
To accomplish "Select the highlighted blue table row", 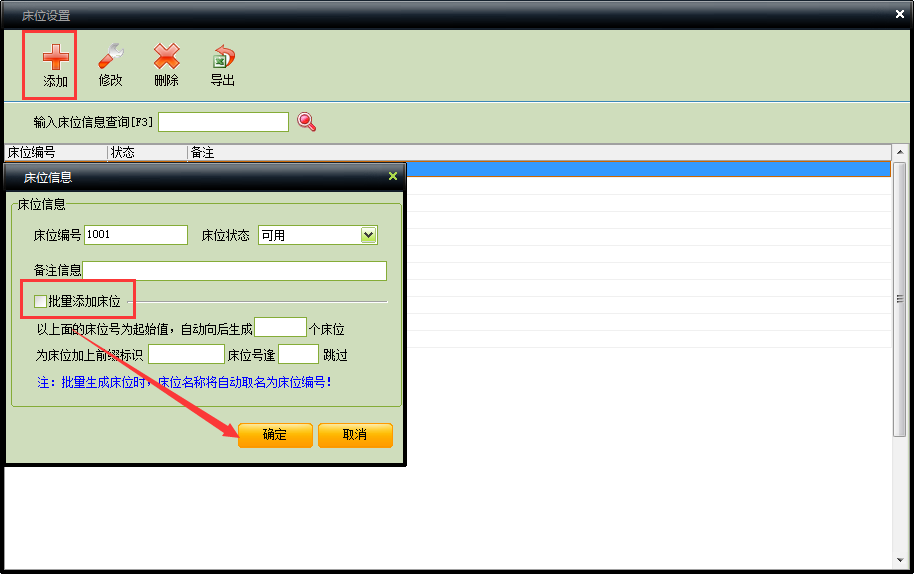I will (x=648, y=169).
